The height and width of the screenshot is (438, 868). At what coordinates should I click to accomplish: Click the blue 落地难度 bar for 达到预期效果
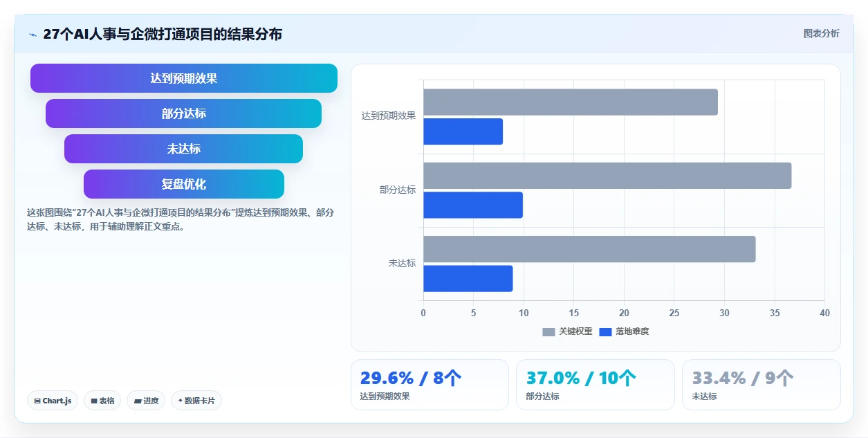[x=463, y=131]
